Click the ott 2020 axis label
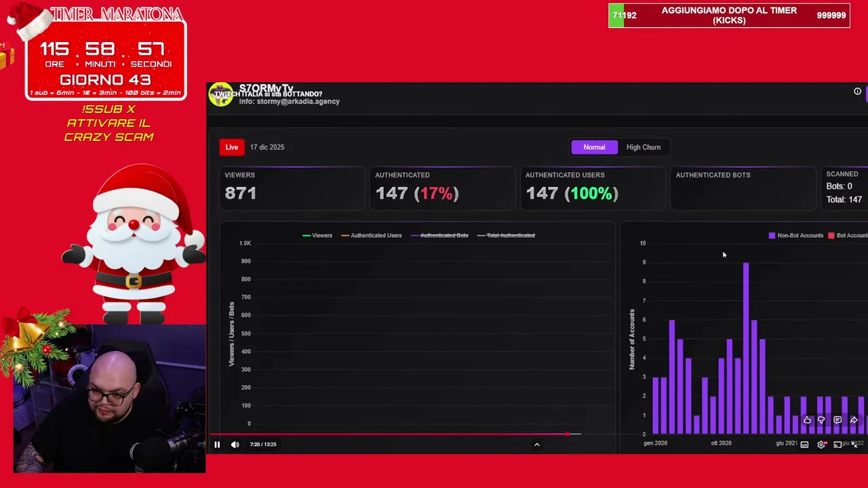This screenshot has height=488, width=868. [721, 443]
